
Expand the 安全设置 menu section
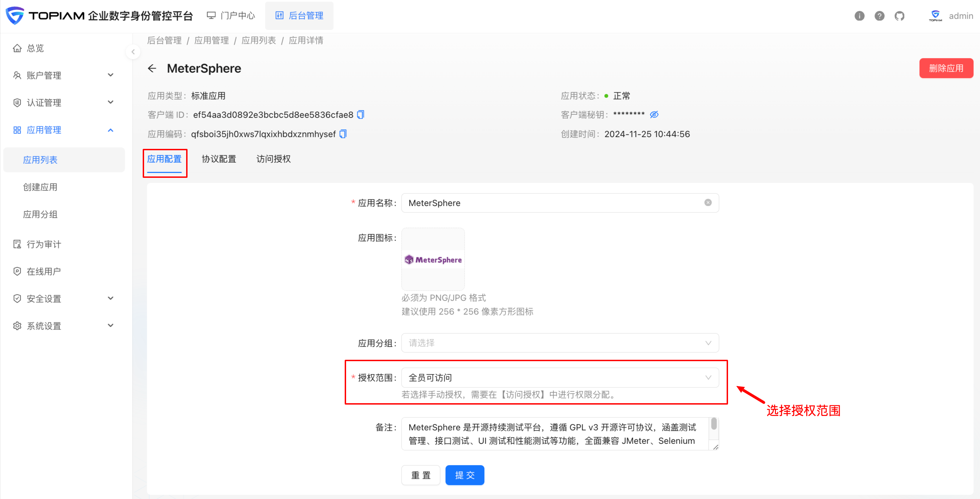click(44, 298)
